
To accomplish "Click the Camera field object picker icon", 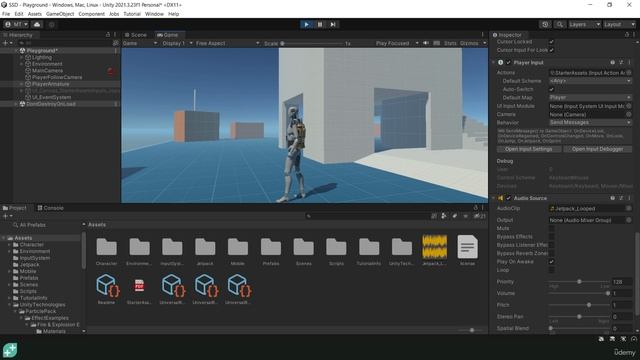I will [x=629, y=114].
